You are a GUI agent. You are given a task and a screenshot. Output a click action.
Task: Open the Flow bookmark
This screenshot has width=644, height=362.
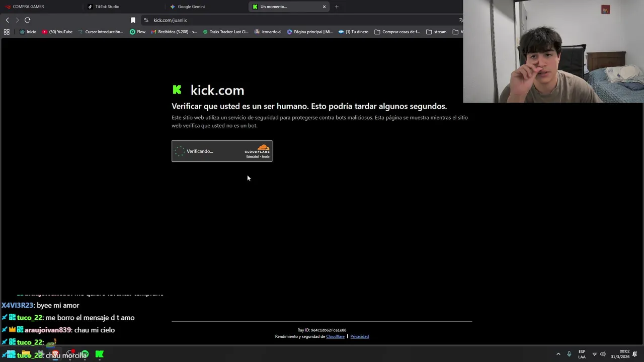[x=137, y=32]
